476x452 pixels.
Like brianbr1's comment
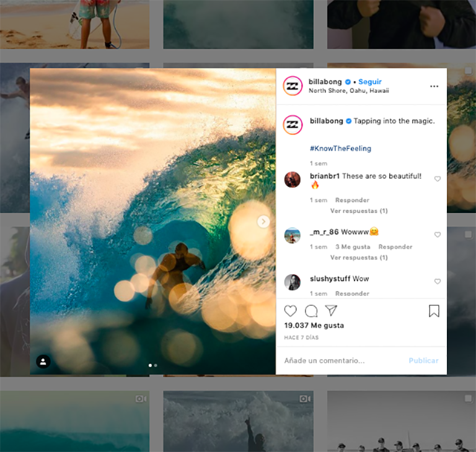tap(438, 179)
